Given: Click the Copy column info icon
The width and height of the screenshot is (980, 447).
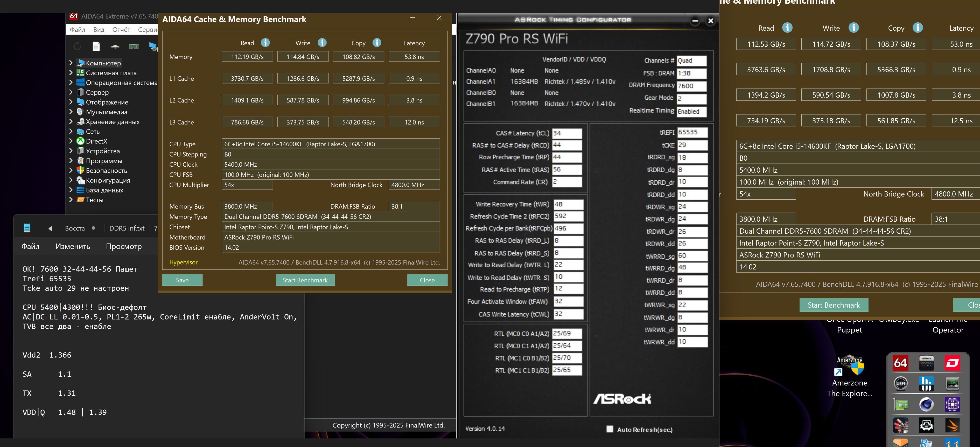Looking at the screenshot, I should pos(377,43).
